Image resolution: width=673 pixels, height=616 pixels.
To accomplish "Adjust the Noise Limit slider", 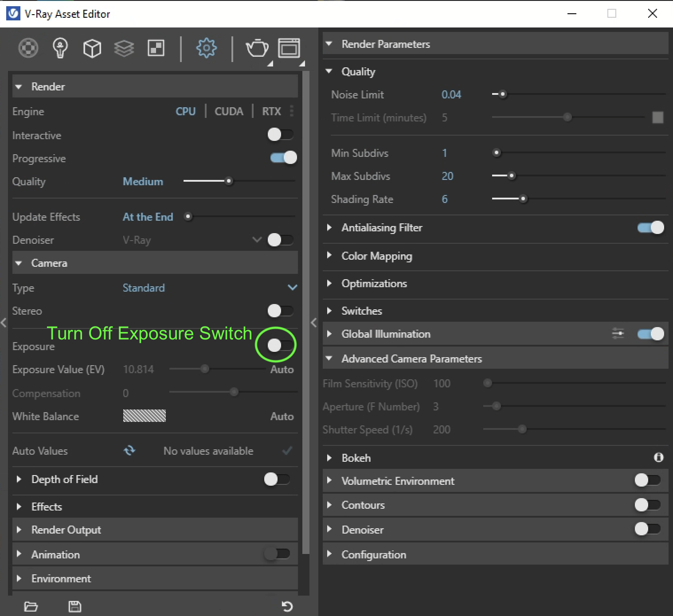I will pyautogui.click(x=579, y=94).
